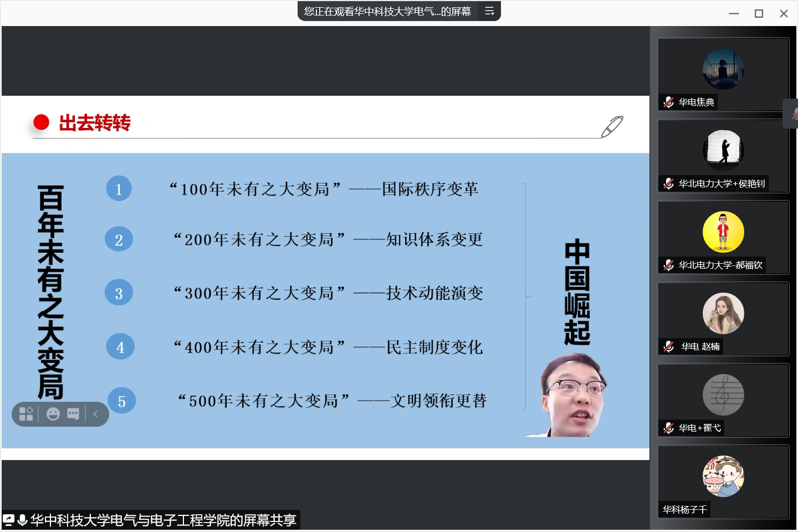Click the green microphone icon at bottom left
The image size is (798, 532).
[23, 520]
